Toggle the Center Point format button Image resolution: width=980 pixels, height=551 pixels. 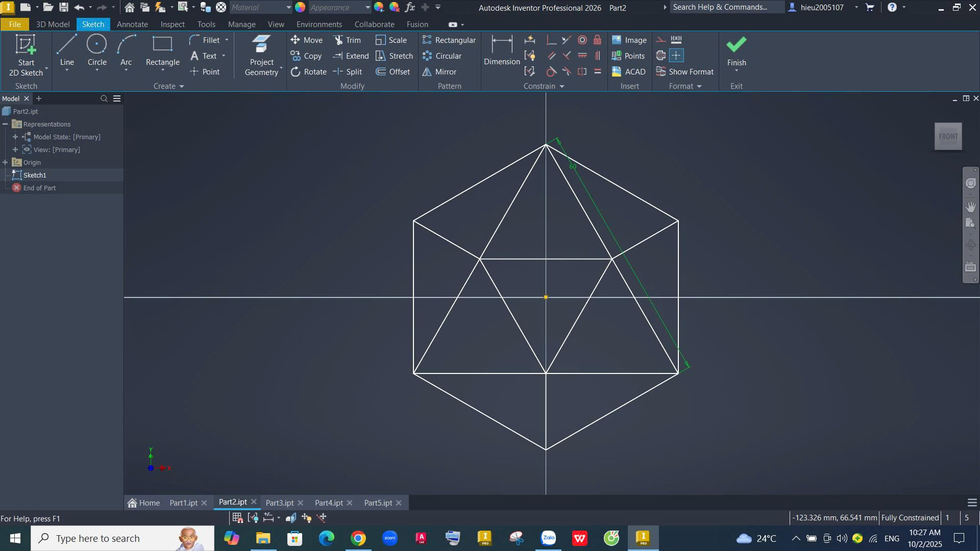(676, 56)
